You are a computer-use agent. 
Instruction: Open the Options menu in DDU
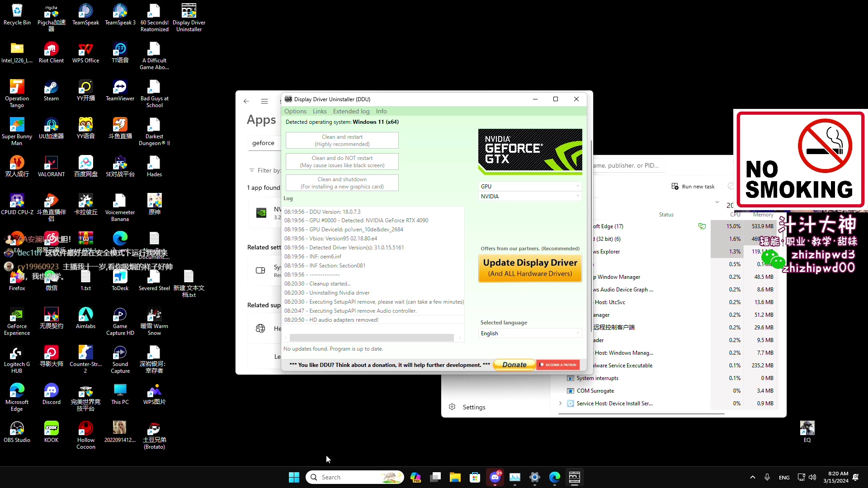point(295,111)
